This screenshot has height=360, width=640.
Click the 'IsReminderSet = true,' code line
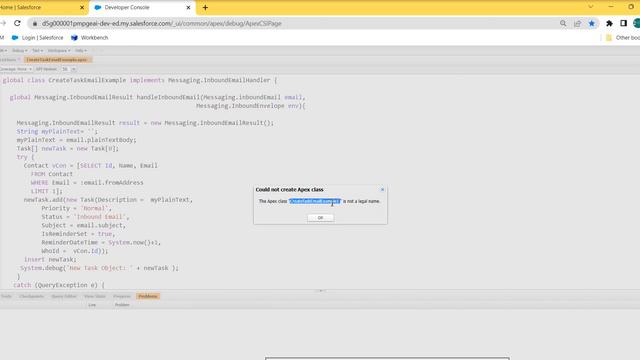tap(78, 234)
